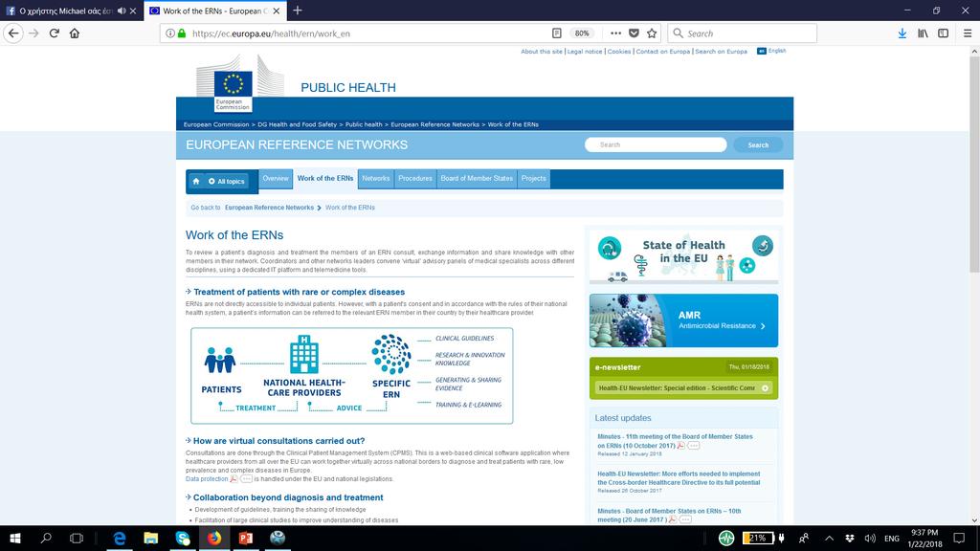
Task: Open Minutes of 11th Board meeting link
Action: click(x=675, y=441)
